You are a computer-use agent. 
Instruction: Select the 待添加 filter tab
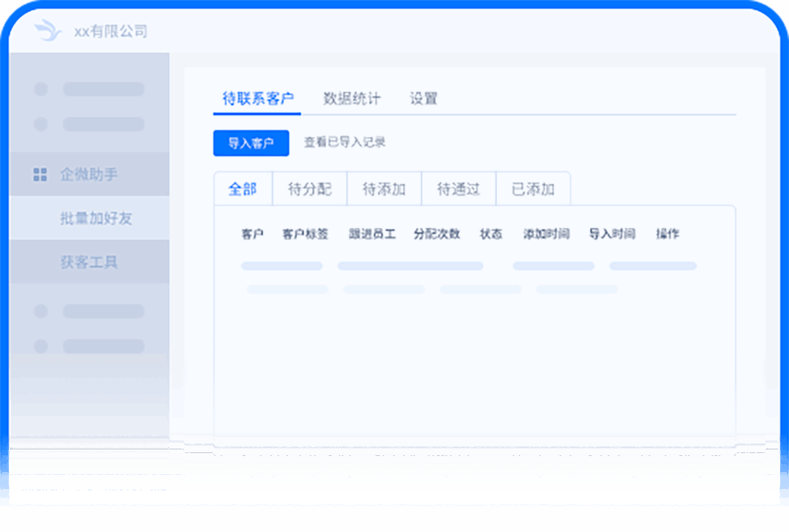384,189
